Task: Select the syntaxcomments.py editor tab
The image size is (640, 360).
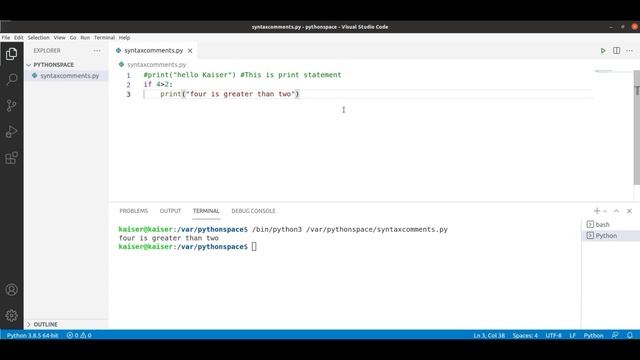Action: tap(154, 51)
